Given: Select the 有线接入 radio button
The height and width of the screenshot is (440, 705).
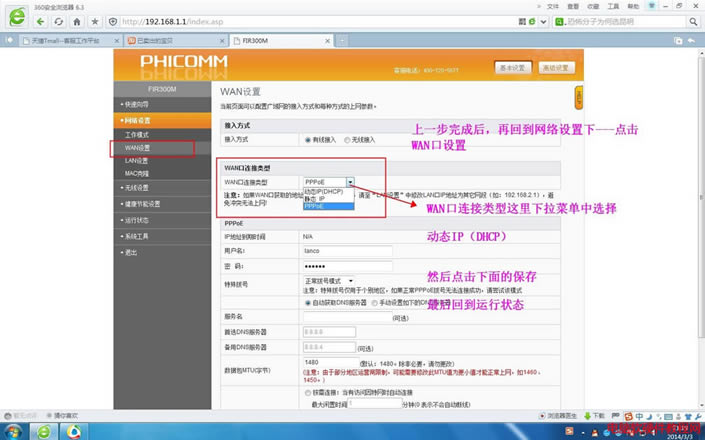Looking at the screenshot, I should (308, 140).
